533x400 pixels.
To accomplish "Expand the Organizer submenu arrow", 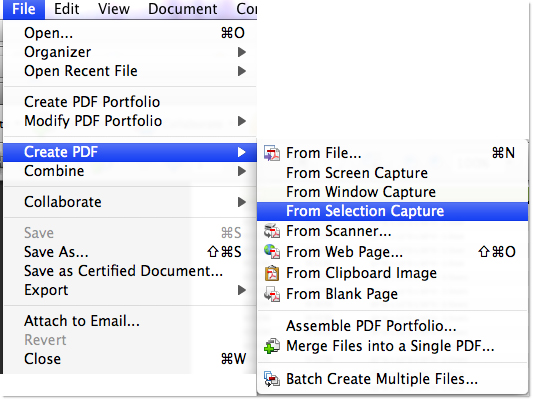I will (x=242, y=52).
